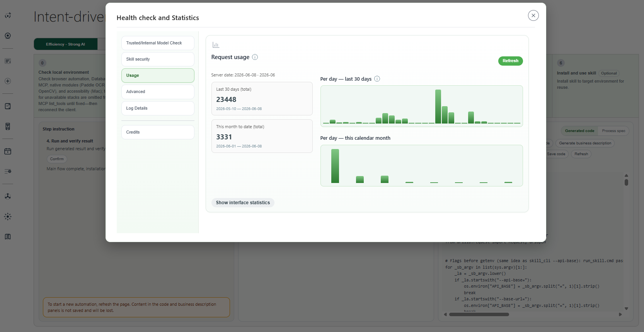Viewport: 644px width, 332px height.
Task: Click the Per day — this calendar month heading
Action: pyautogui.click(x=355, y=138)
